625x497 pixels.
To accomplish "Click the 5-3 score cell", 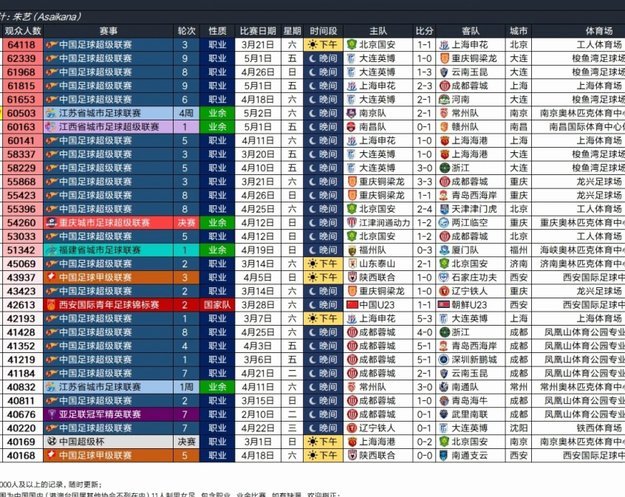I will (424, 318).
